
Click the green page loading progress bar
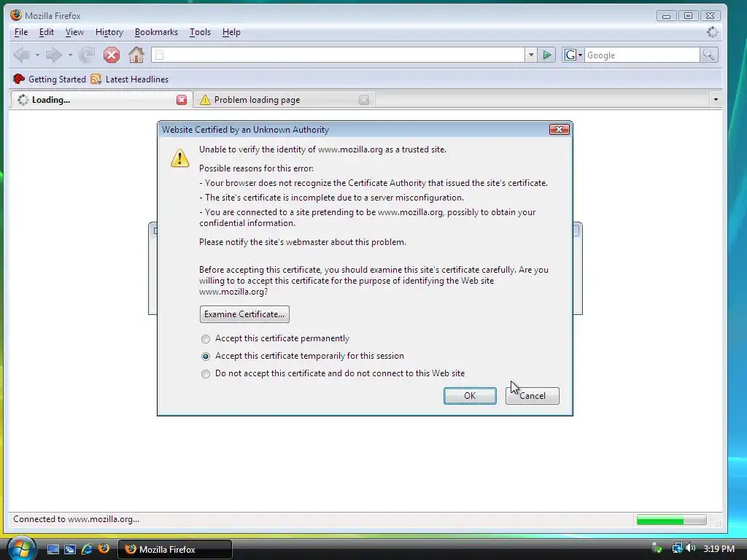[x=671, y=520]
